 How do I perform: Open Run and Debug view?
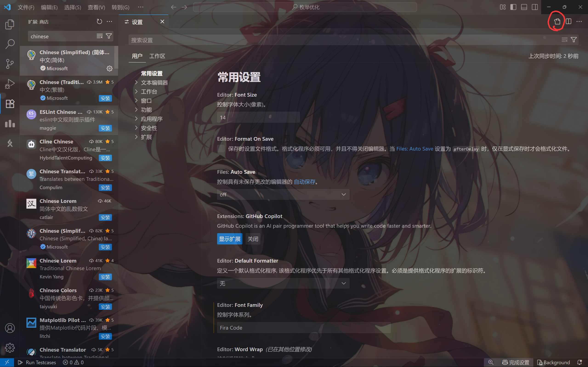(x=10, y=84)
